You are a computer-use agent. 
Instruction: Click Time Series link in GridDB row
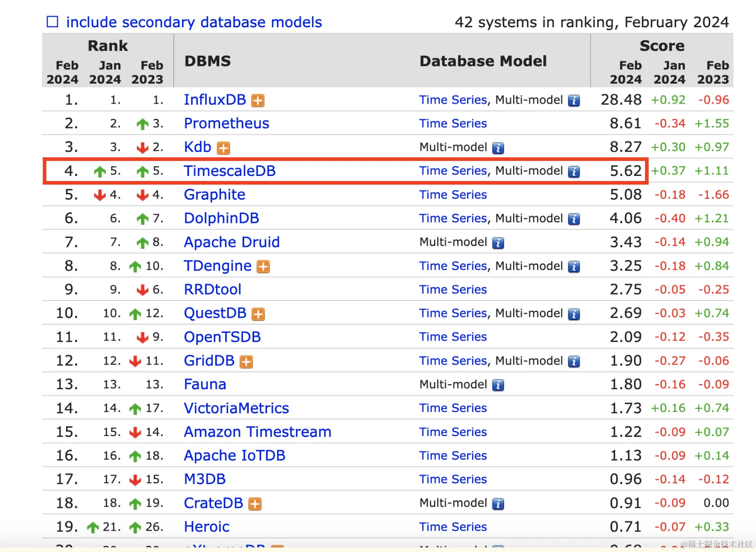[x=453, y=361]
